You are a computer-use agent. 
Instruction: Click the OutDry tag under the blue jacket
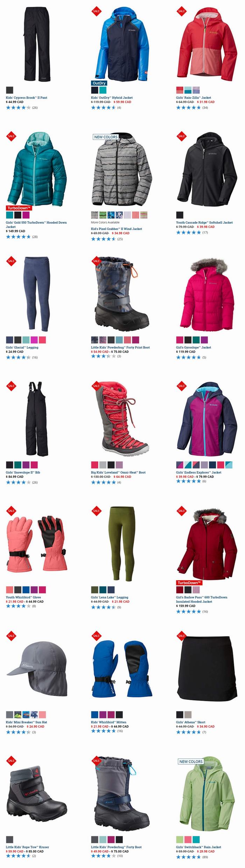pyautogui.click(x=99, y=83)
